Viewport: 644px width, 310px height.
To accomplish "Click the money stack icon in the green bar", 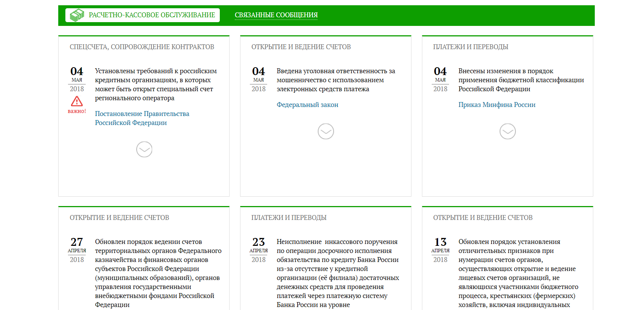I will point(77,15).
